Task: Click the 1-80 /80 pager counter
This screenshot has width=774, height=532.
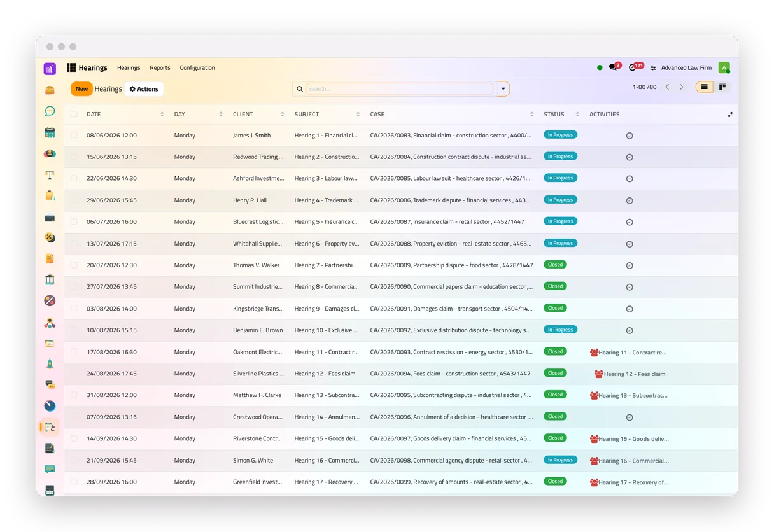Action: tap(644, 87)
